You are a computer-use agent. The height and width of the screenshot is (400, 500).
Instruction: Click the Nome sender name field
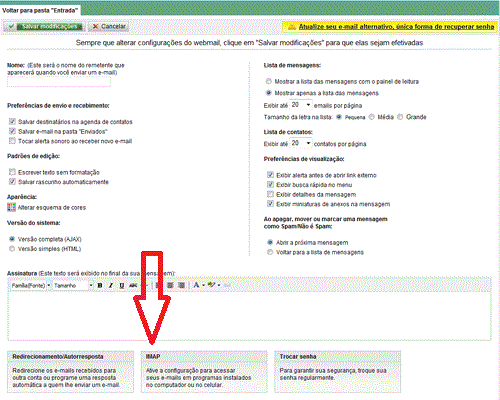pos(59,82)
